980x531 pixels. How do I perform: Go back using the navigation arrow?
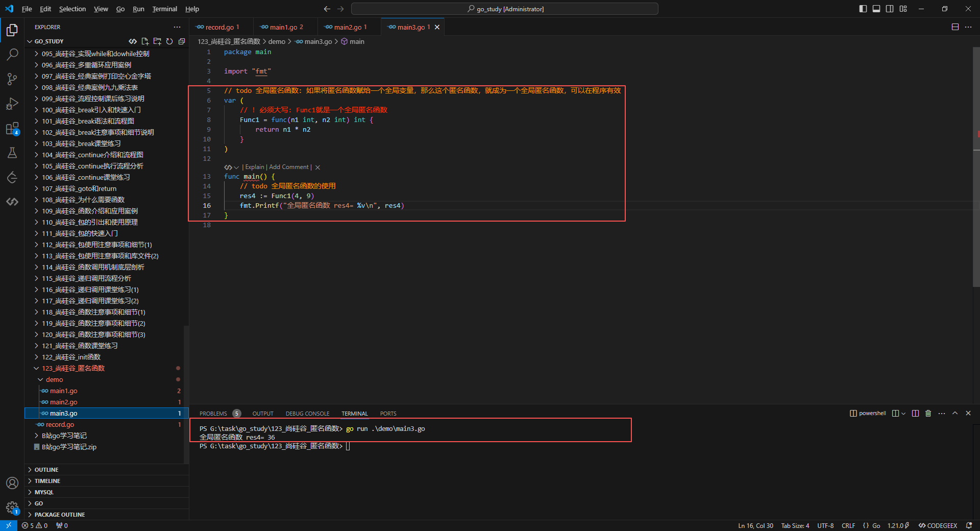(327, 9)
